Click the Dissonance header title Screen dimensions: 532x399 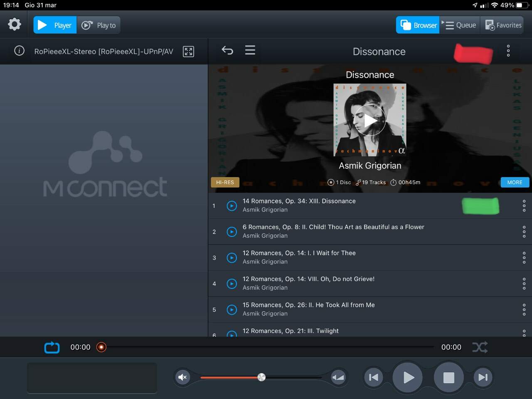[379, 52]
